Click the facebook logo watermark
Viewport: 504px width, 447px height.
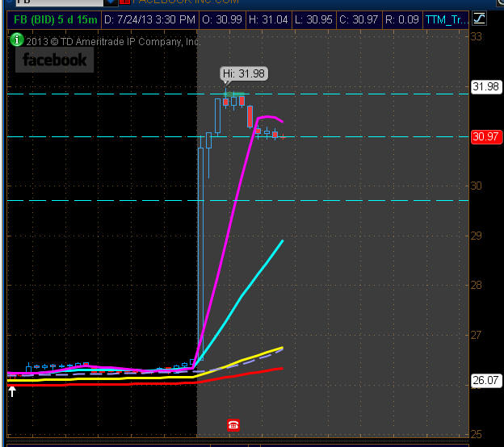pos(54,60)
